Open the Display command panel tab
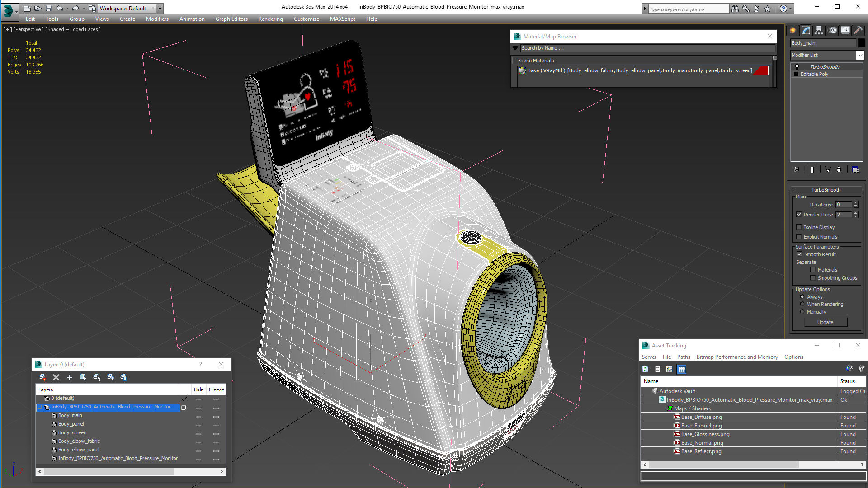This screenshot has width=868, height=488. tap(845, 30)
